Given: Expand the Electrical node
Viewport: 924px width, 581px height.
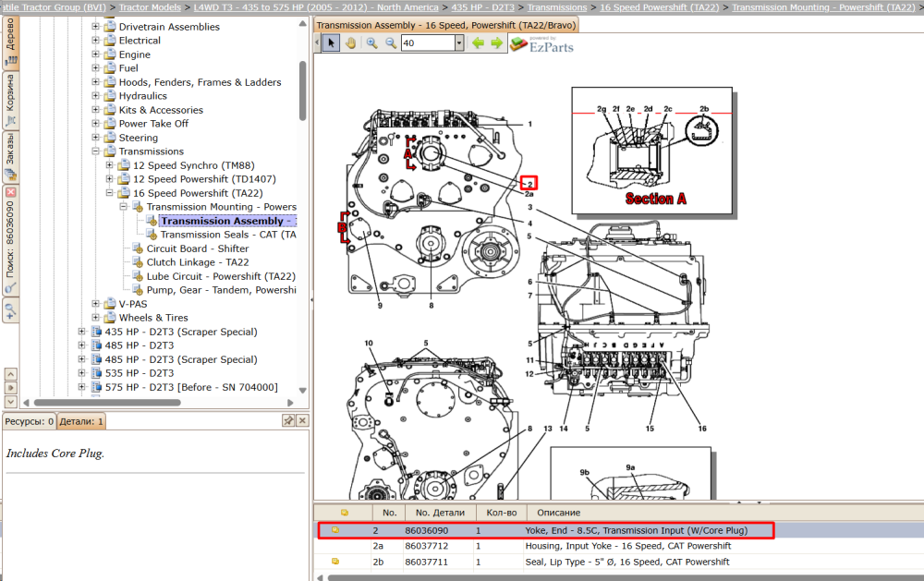Looking at the screenshot, I should (95, 40).
